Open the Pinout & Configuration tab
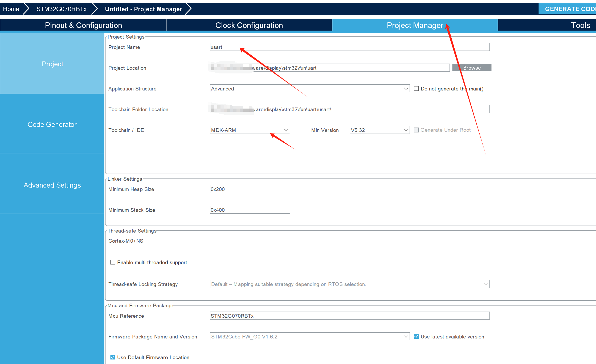 click(x=83, y=25)
